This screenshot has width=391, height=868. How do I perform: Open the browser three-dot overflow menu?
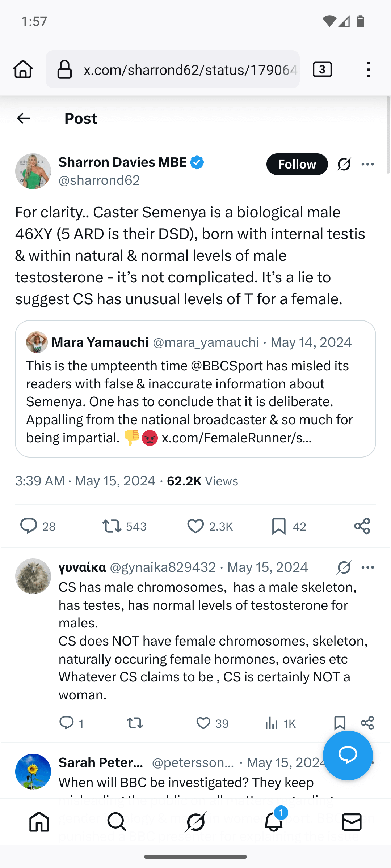click(368, 69)
